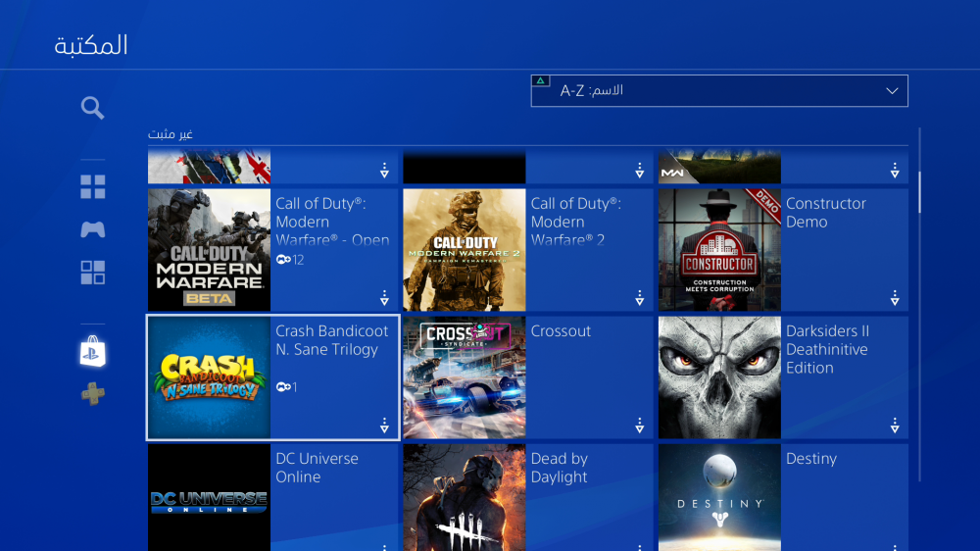Screen dimensions: 980x551
Task: Select the Crash Bandicoot N. Sane Trilogy title
Action: pyautogui.click(x=332, y=340)
